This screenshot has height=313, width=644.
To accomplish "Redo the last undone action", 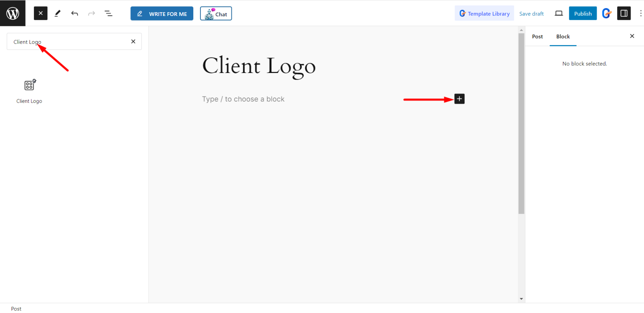I will [91, 13].
